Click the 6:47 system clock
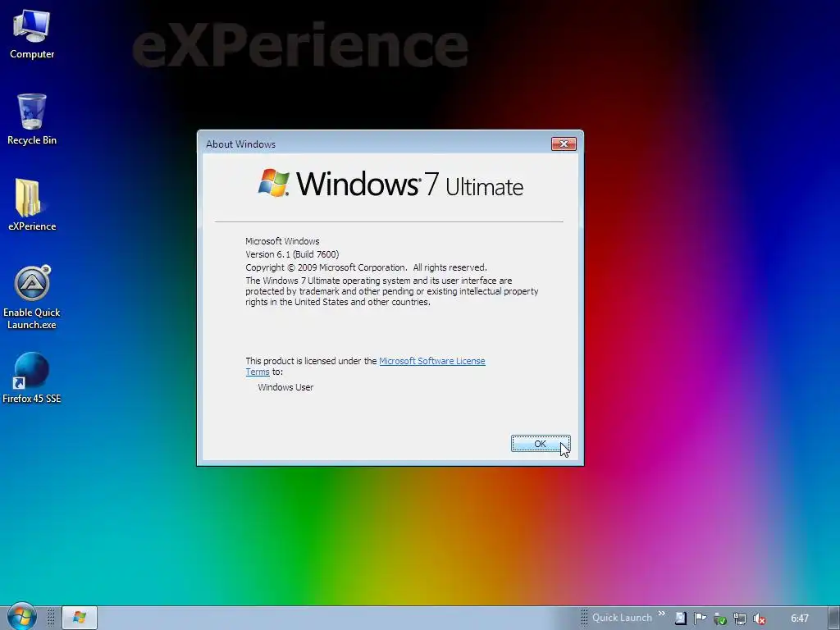Image resolution: width=840 pixels, height=630 pixels. click(x=799, y=619)
